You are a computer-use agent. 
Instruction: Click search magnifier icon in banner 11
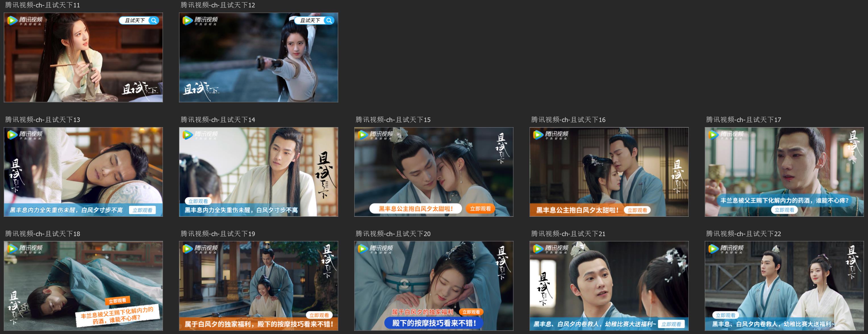click(x=154, y=20)
